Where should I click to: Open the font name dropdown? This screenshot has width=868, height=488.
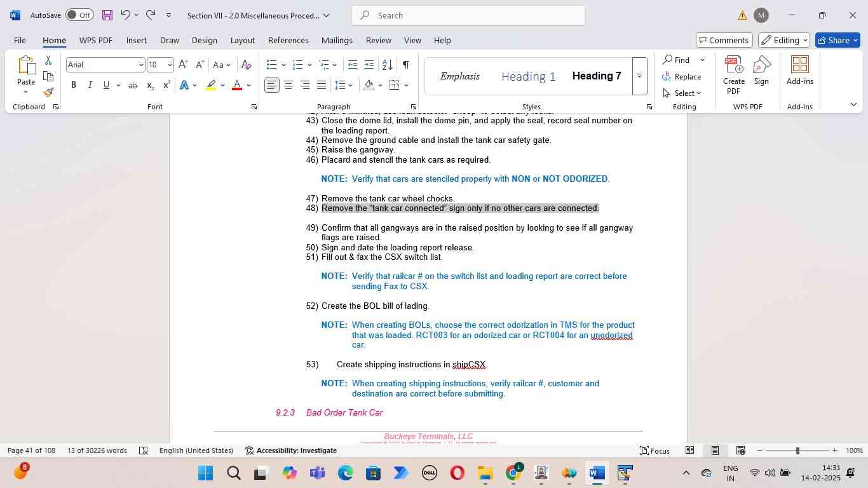141,65
